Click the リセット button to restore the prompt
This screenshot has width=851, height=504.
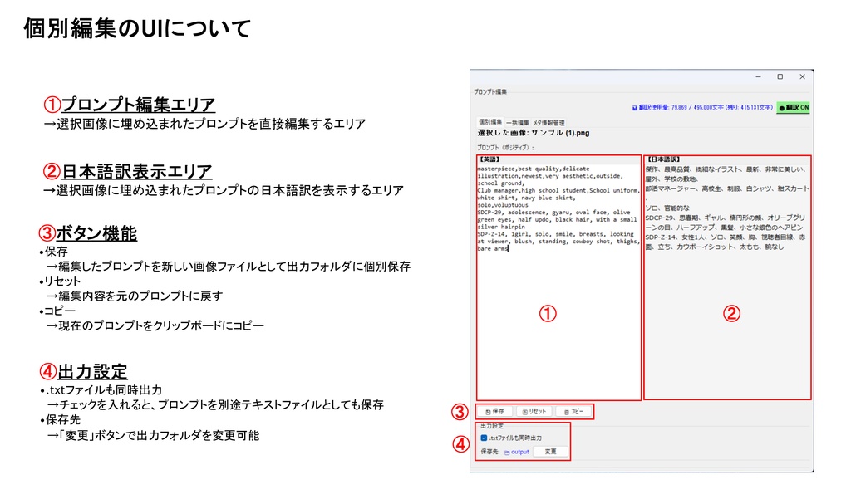pyautogui.click(x=534, y=412)
